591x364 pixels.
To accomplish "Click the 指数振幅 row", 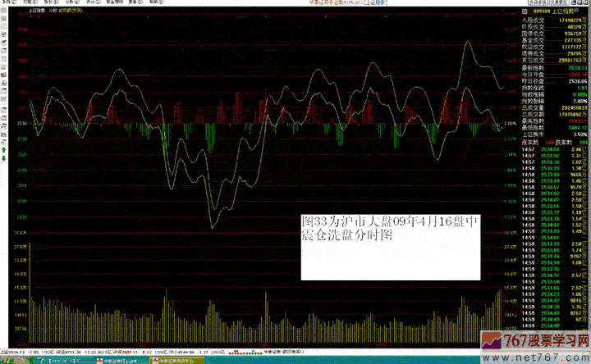I will [554, 102].
